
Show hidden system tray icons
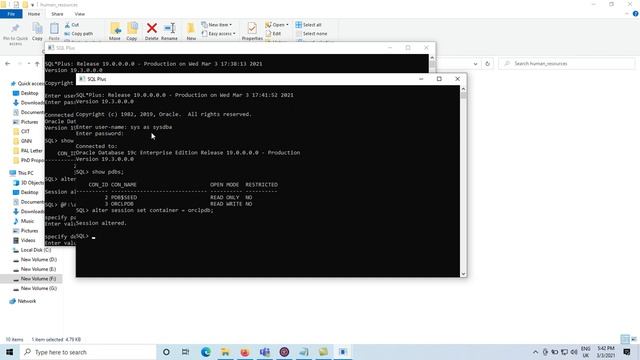click(535, 352)
